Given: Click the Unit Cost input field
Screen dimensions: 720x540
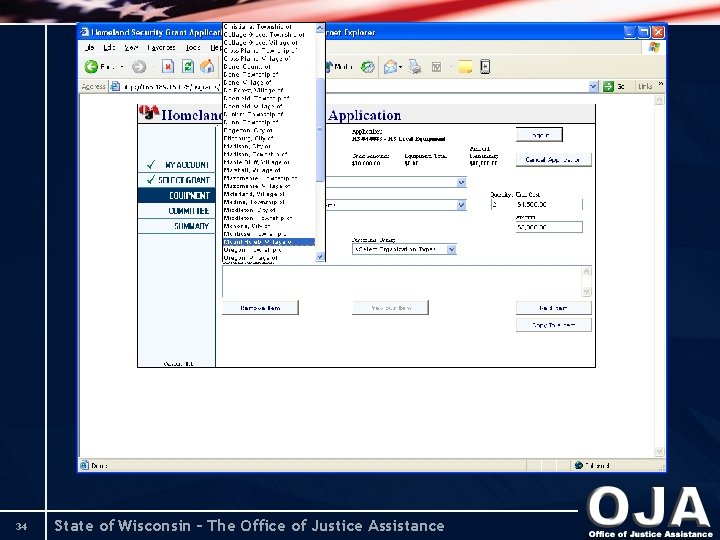Looking at the screenshot, I should pyautogui.click(x=549, y=204).
